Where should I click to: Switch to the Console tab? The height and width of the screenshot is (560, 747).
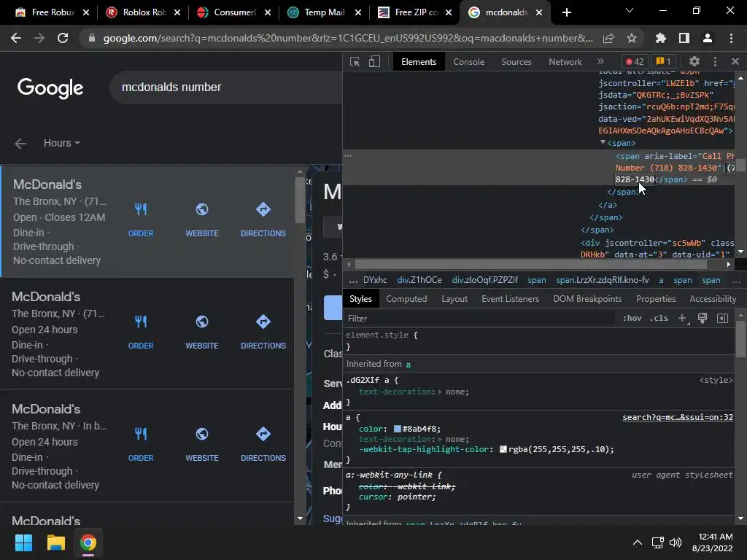(x=469, y=61)
